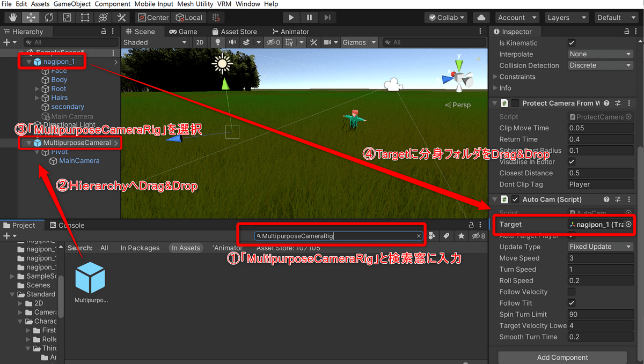Toggle scene audio in the Scene view

click(x=232, y=42)
